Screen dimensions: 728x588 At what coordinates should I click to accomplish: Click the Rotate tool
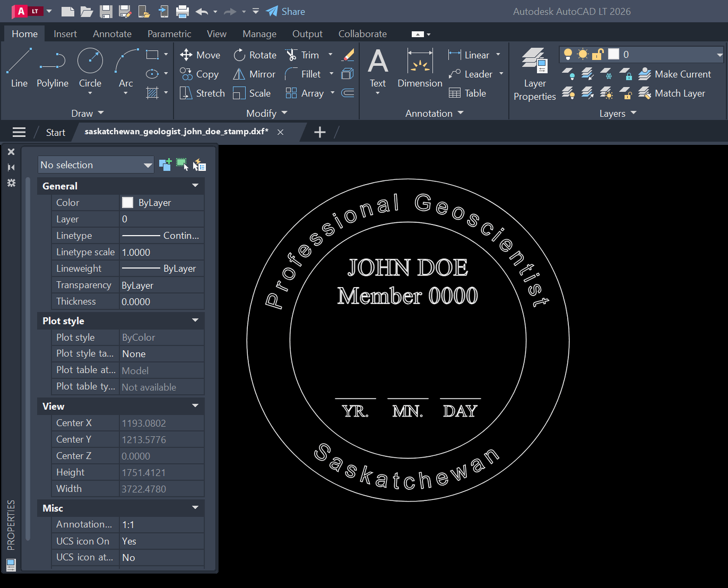255,55
